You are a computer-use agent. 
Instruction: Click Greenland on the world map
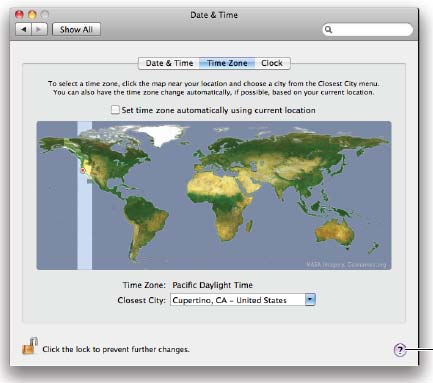coord(162,134)
